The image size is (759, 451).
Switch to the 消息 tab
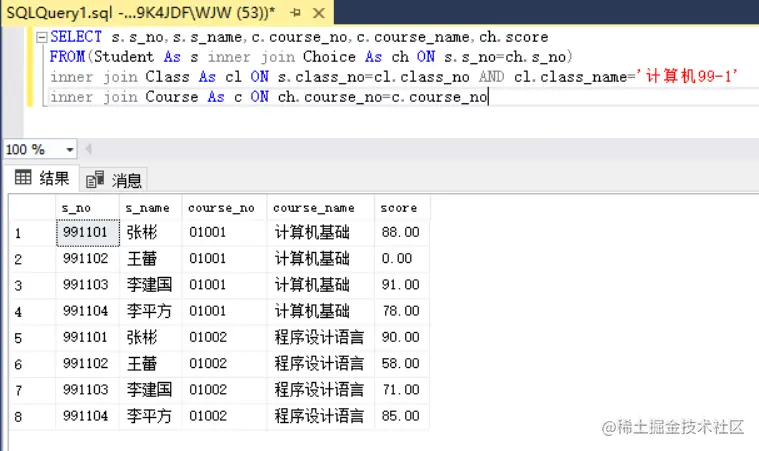tap(114, 180)
